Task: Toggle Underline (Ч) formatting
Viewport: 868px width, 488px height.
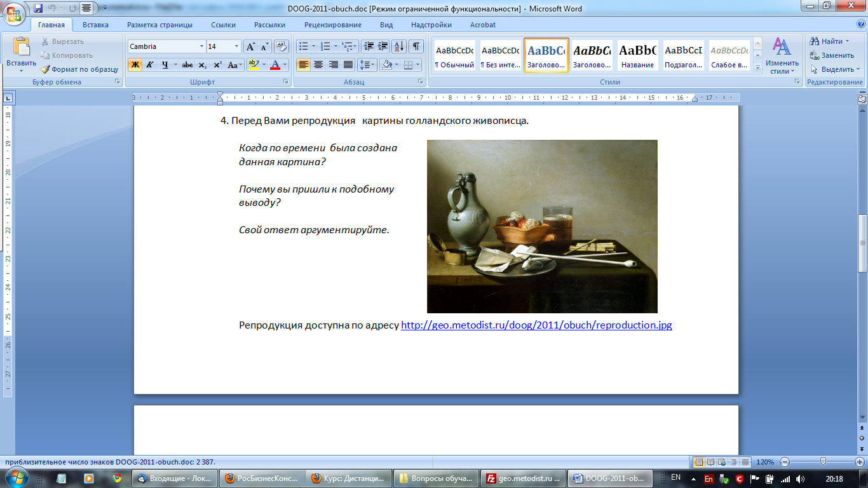Action: tap(165, 65)
